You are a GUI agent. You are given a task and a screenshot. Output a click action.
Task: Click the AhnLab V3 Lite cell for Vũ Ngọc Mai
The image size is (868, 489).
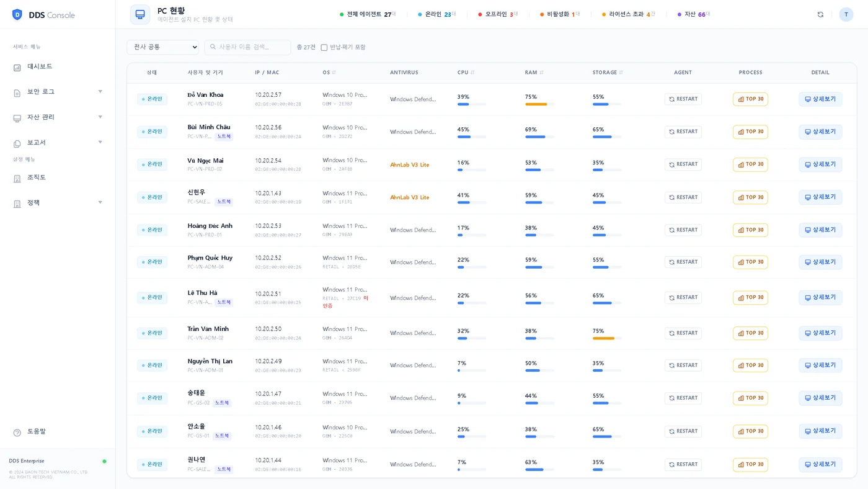pyautogui.click(x=410, y=165)
